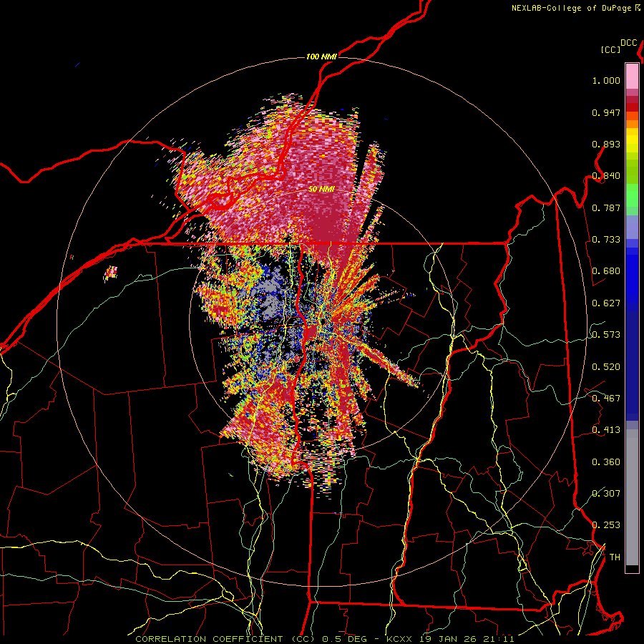Viewport: 644px width, 644px height.
Task: Select the 0.787 legend value
Action: tap(606, 208)
